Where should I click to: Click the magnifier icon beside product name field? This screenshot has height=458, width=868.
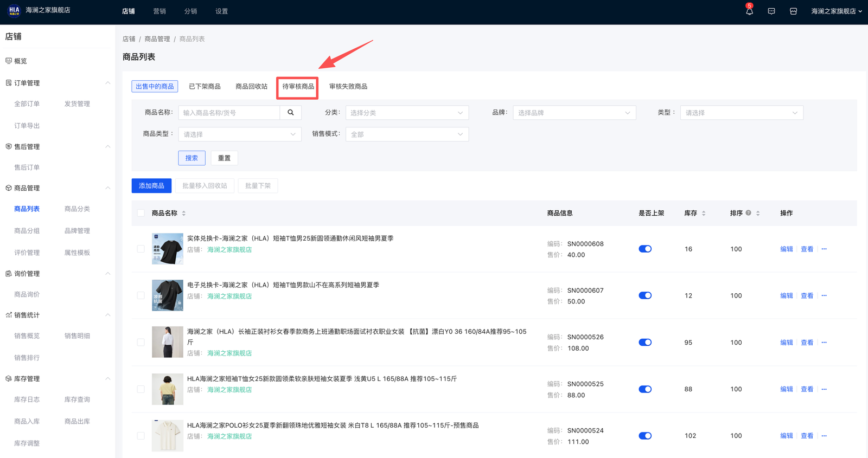point(291,113)
